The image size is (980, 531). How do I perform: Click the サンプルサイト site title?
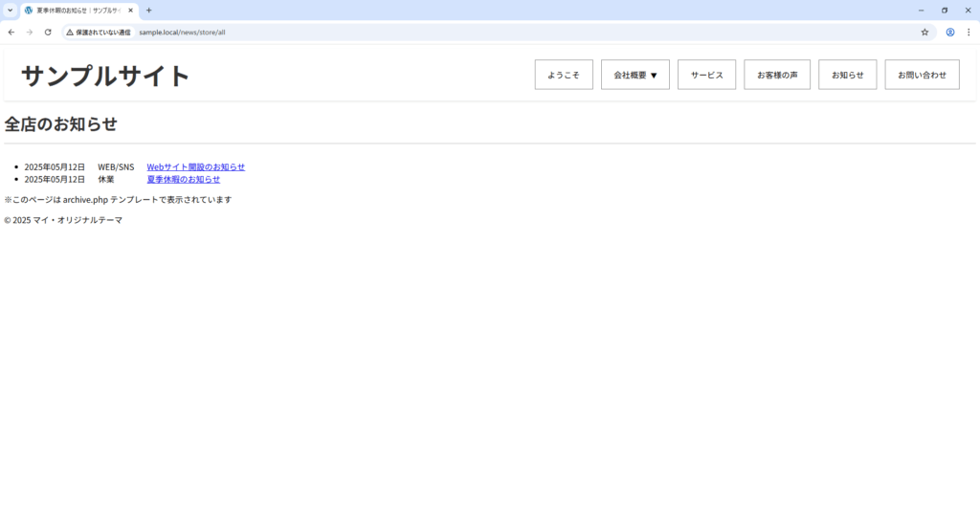point(105,76)
